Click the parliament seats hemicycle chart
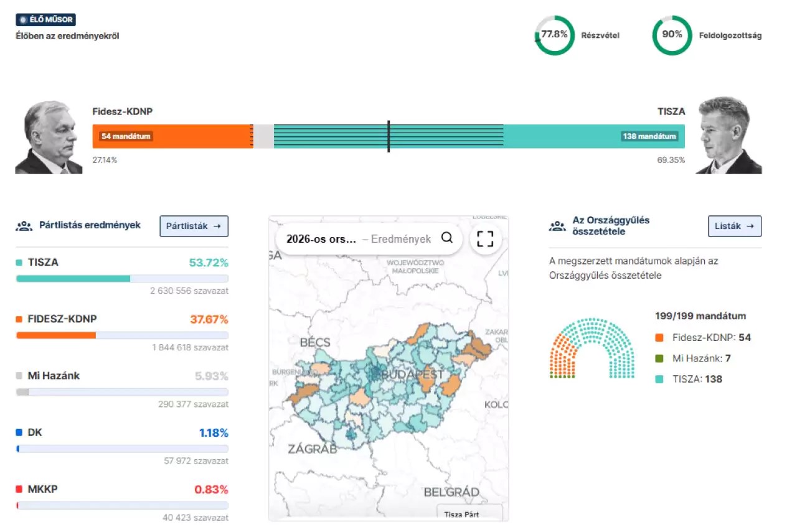 pyautogui.click(x=592, y=348)
